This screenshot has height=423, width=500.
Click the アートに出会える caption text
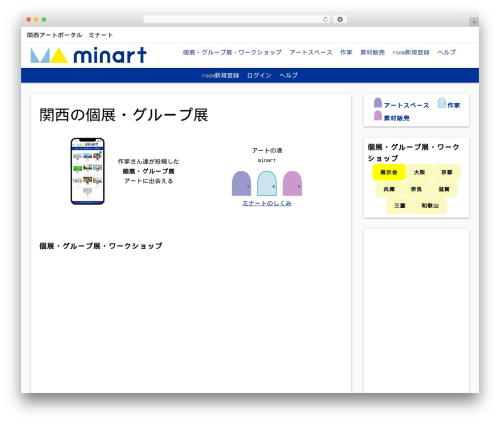pyautogui.click(x=149, y=181)
